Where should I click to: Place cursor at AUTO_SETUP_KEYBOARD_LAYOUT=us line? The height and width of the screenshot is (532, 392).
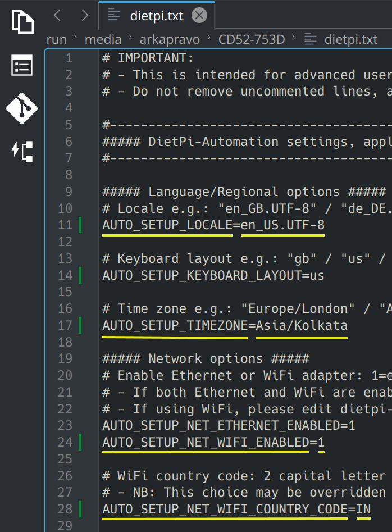(213, 275)
